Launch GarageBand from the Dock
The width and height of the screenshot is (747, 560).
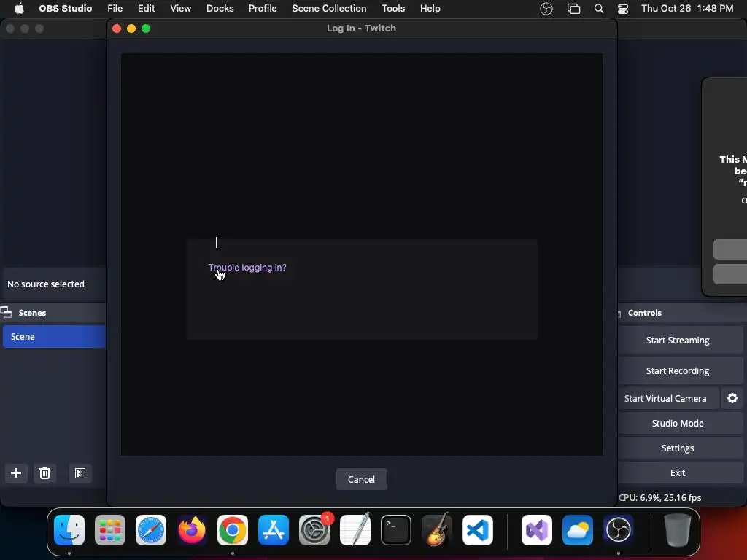(437, 530)
